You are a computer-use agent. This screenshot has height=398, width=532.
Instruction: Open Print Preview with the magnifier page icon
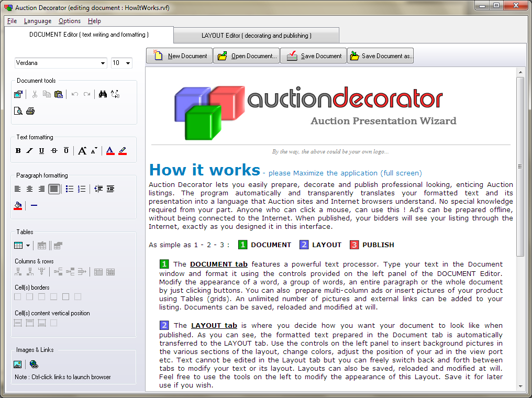[x=18, y=111]
